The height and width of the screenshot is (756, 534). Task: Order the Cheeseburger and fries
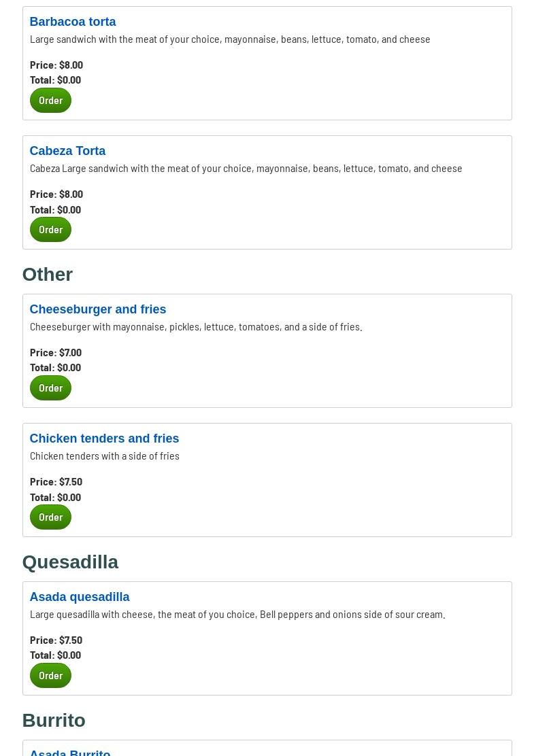click(x=50, y=388)
